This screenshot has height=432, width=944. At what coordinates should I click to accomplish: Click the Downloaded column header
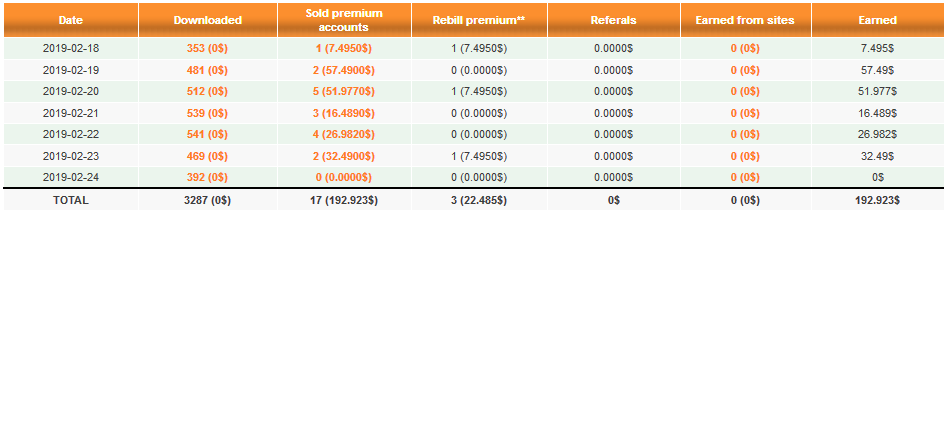click(207, 20)
